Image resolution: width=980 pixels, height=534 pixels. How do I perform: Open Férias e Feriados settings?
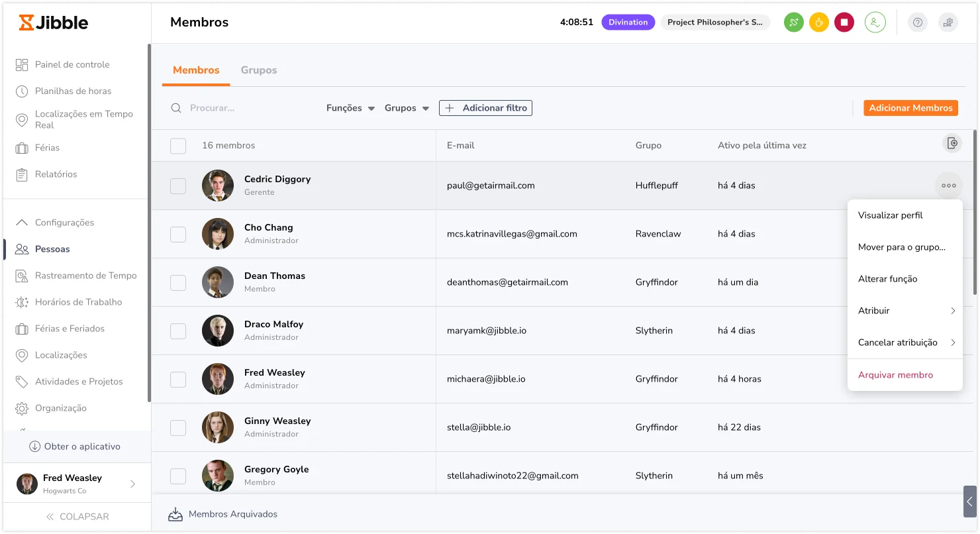(x=70, y=329)
